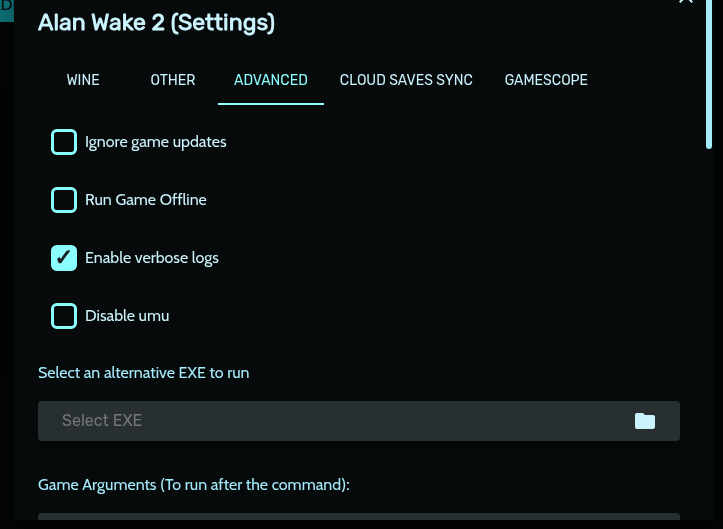
Task: Click inside the Select EXE text field
Action: pyautogui.click(x=330, y=421)
